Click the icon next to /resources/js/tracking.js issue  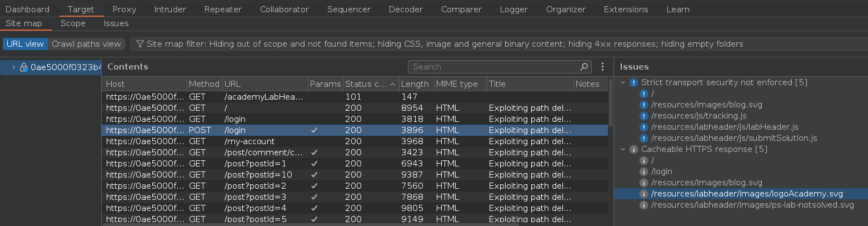click(644, 116)
